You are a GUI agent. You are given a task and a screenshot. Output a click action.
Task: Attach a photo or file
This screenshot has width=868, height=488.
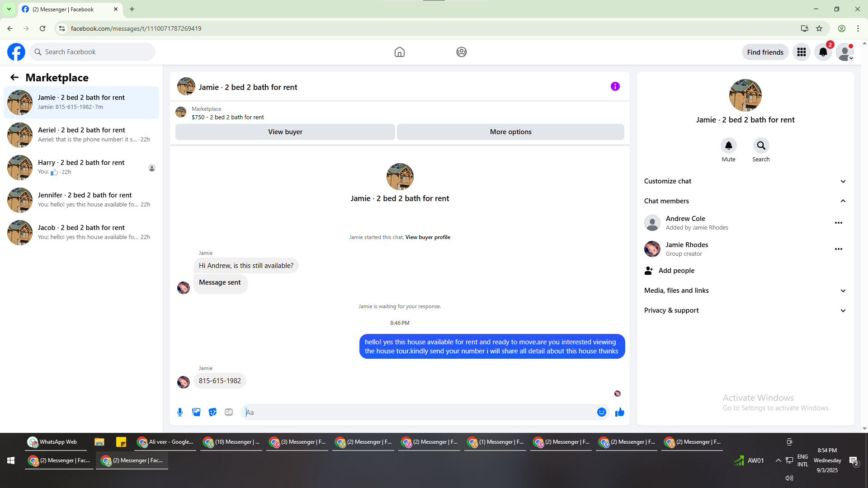tap(196, 412)
